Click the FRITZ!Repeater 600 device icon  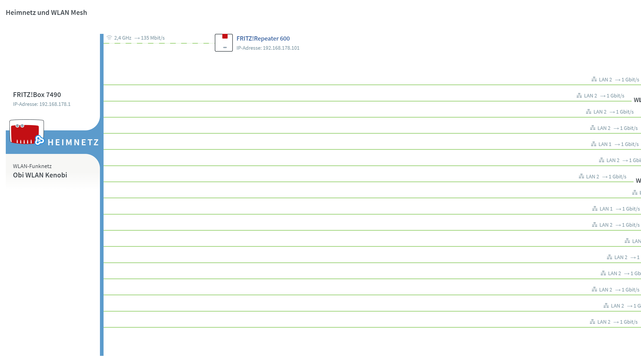tap(224, 43)
